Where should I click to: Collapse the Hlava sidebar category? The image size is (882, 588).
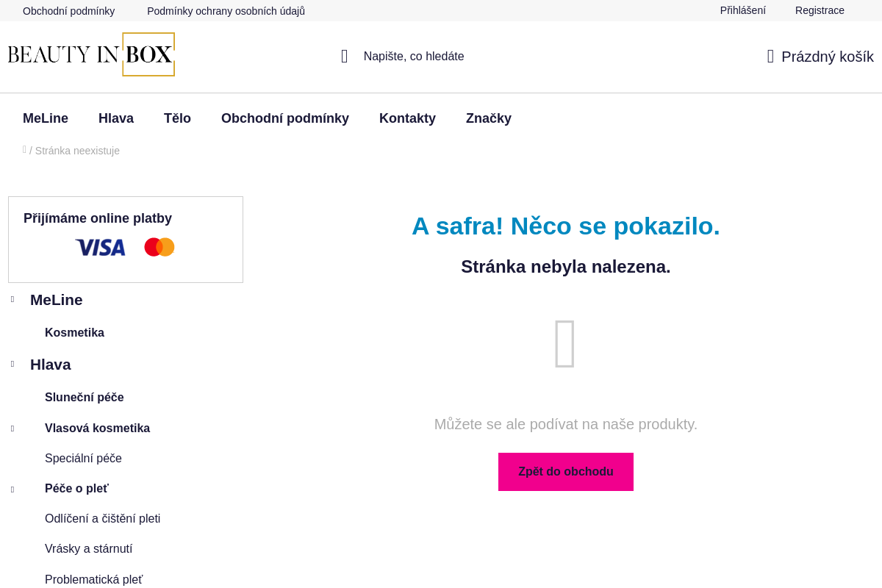point(12,364)
